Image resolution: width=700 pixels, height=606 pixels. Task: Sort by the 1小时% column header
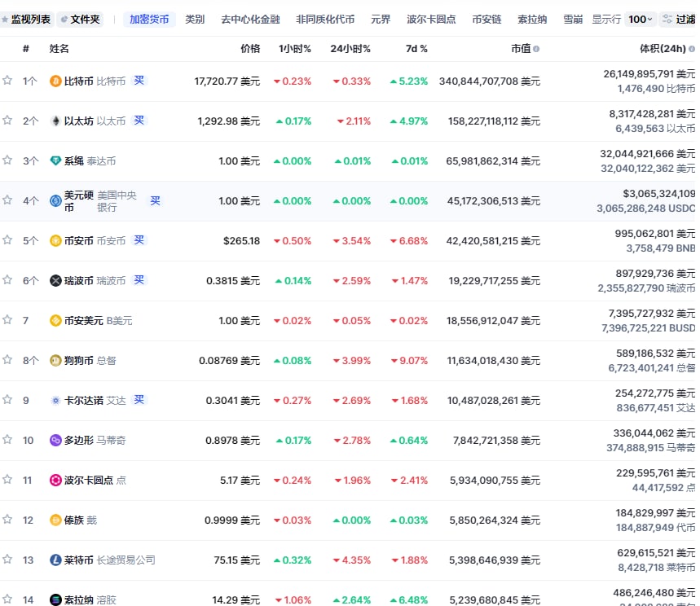click(x=295, y=49)
